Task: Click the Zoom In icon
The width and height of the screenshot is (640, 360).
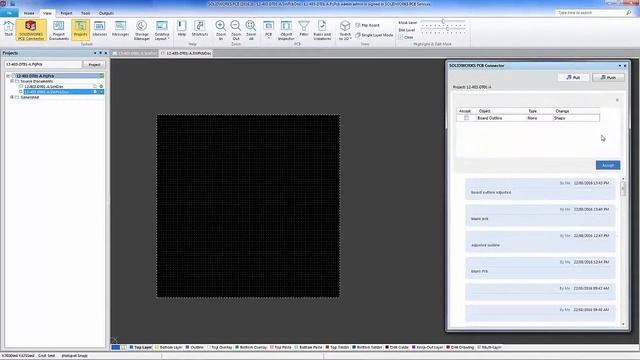Action: point(220,30)
